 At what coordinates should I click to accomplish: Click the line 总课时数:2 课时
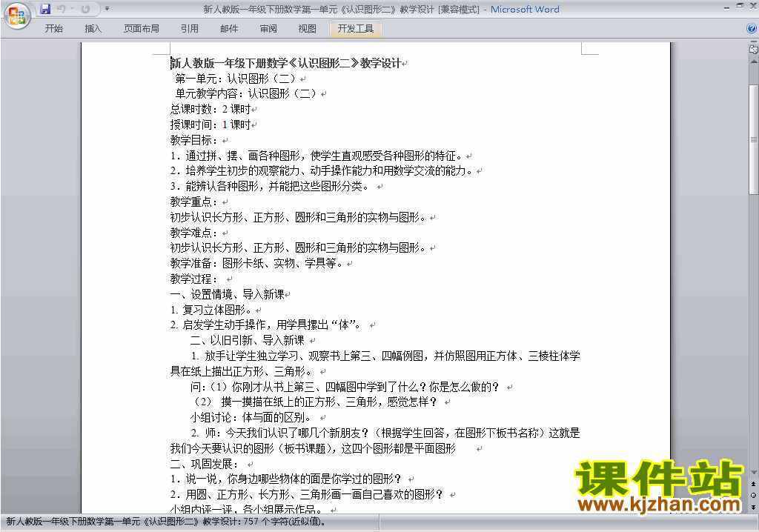click(x=210, y=109)
